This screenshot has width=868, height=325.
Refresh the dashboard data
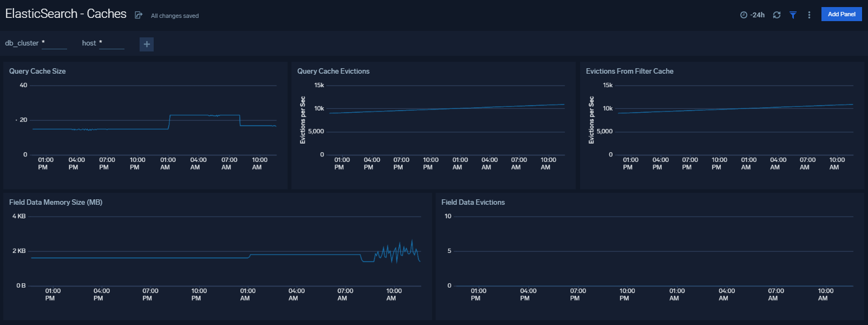point(777,15)
